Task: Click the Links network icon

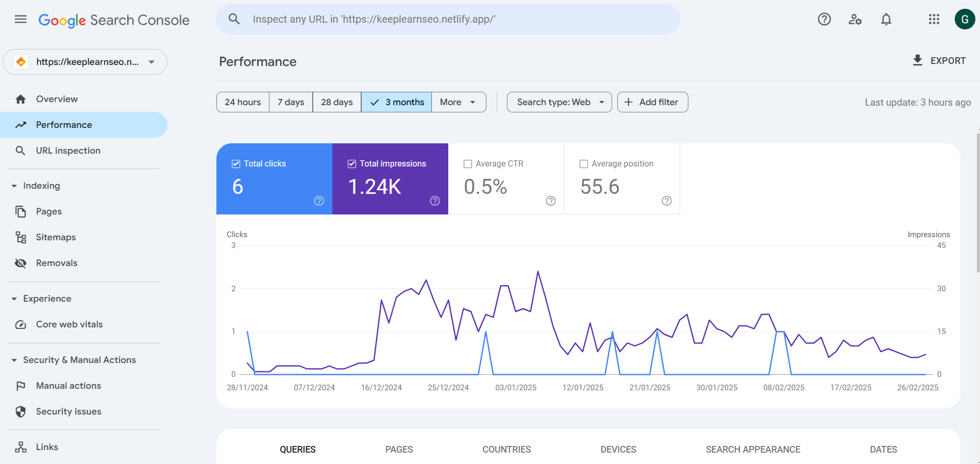Action: (21, 447)
